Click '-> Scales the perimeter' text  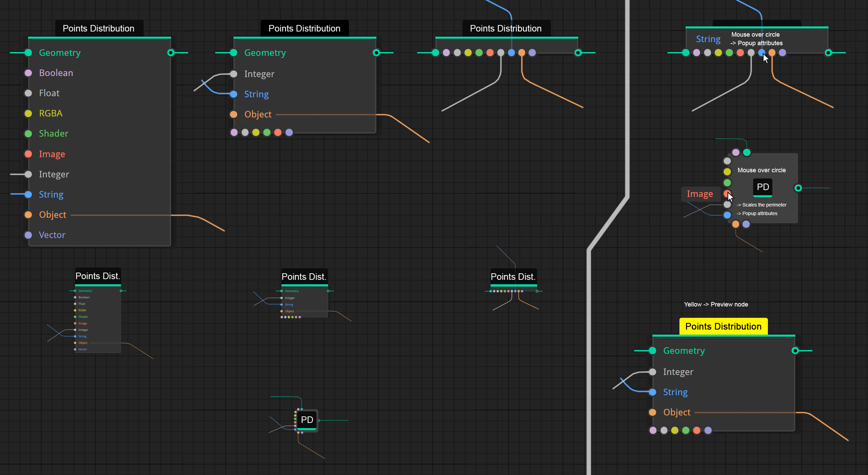762,205
